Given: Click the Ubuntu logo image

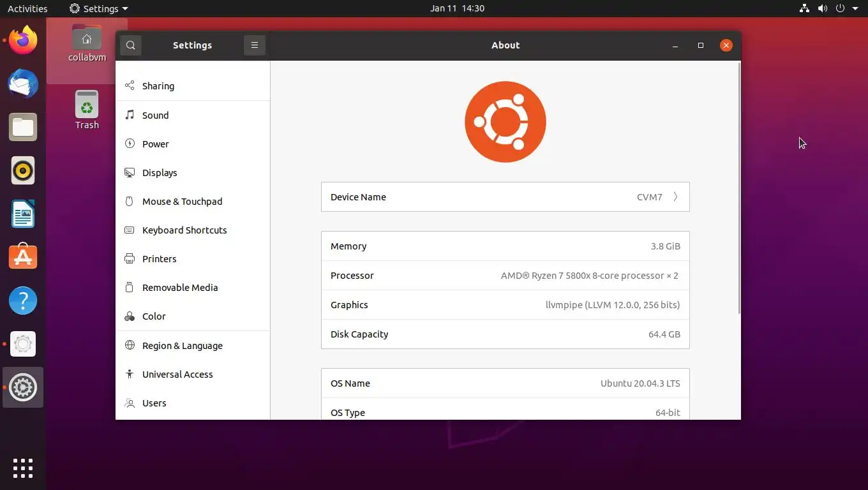Looking at the screenshot, I should (505, 122).
